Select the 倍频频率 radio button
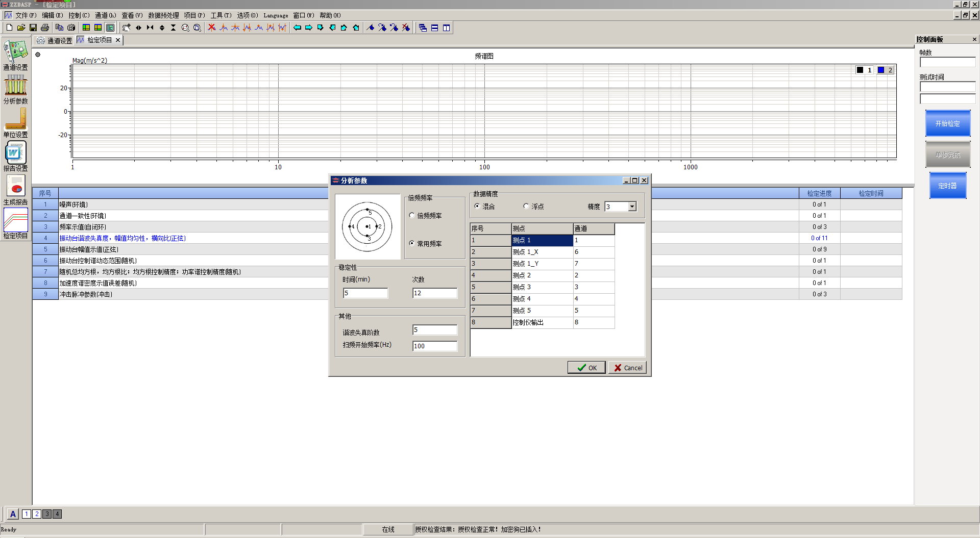980x538 pixels. click(412, 216)
